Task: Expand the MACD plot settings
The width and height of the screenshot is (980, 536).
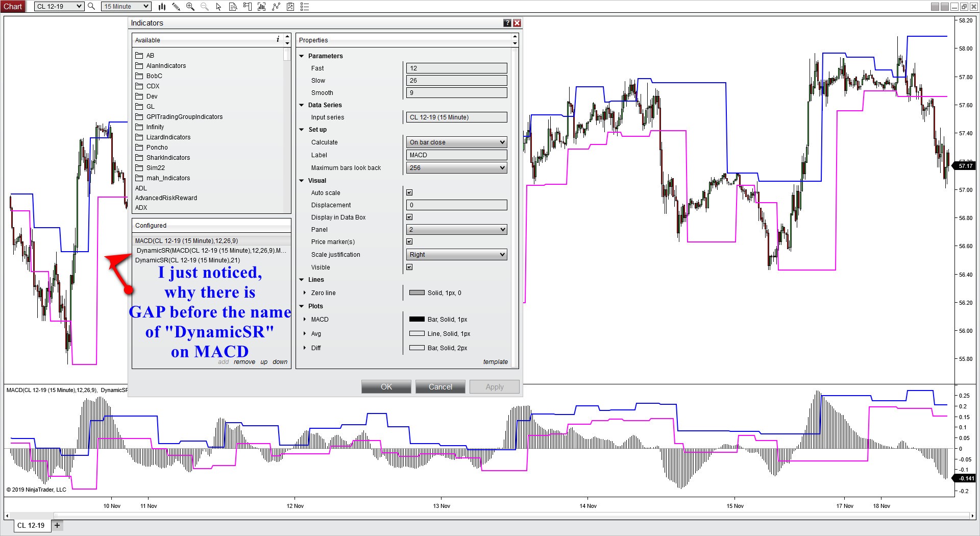Action: [305, 319]
